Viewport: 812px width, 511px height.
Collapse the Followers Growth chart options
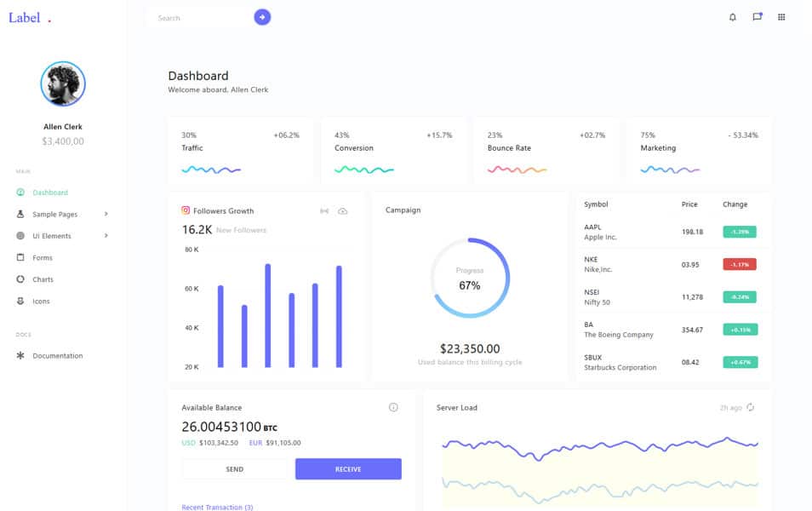326,210
